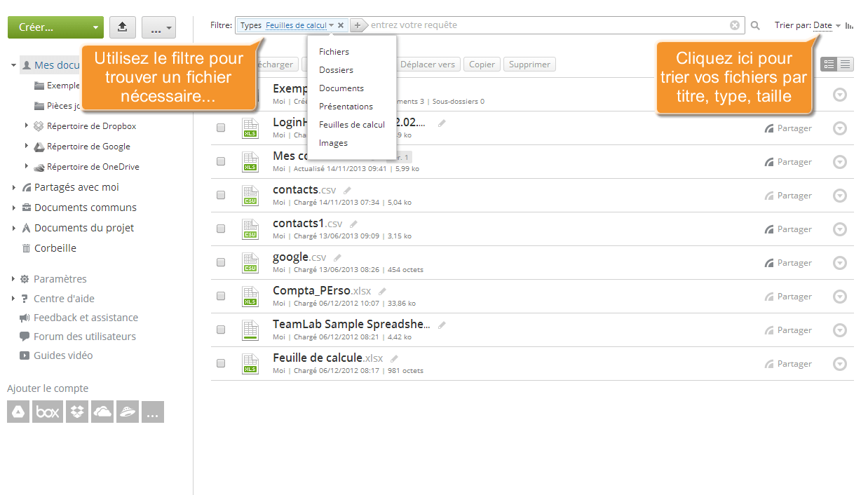Switch to compact list view icon
868x495 pixels.
pos(846,64)
